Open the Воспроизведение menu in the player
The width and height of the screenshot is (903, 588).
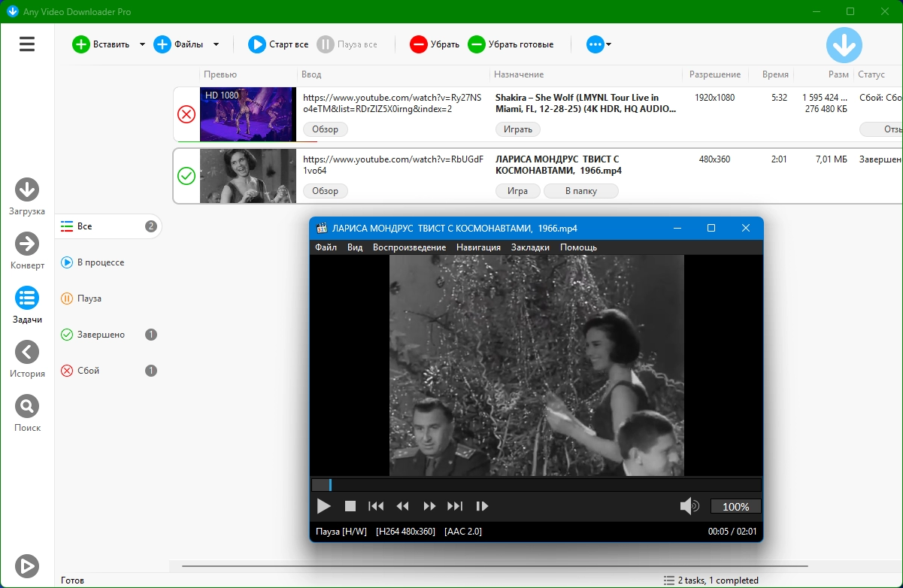pyautogui.click(x=410, y=247)
